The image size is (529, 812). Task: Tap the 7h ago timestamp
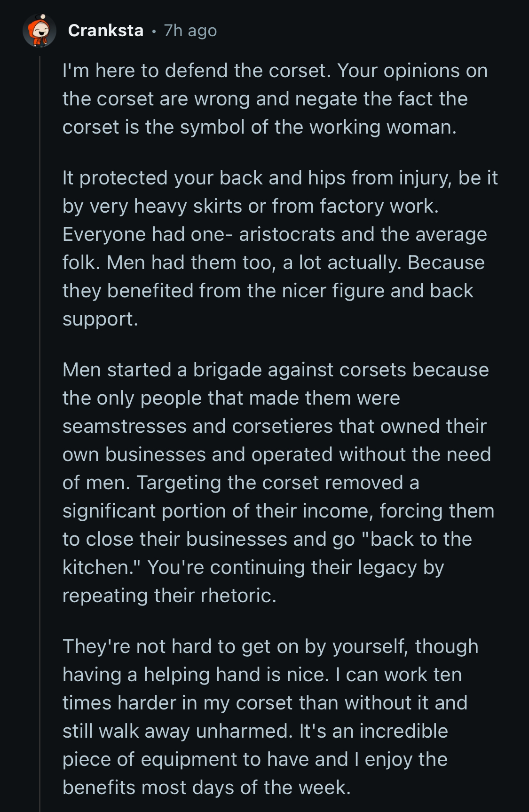190,31
